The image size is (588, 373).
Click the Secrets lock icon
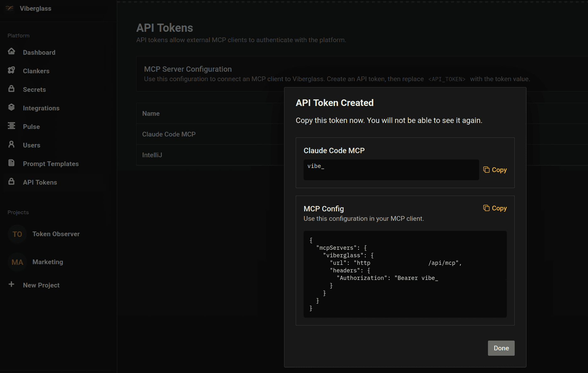(11, 89)
